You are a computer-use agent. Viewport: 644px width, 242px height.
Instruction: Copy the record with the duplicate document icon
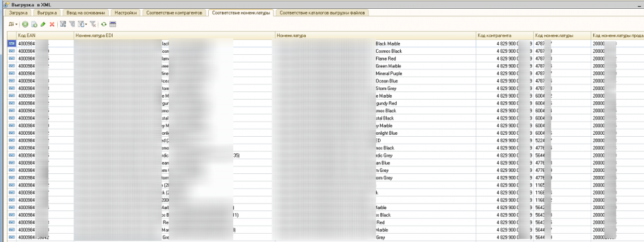(35, 25)
